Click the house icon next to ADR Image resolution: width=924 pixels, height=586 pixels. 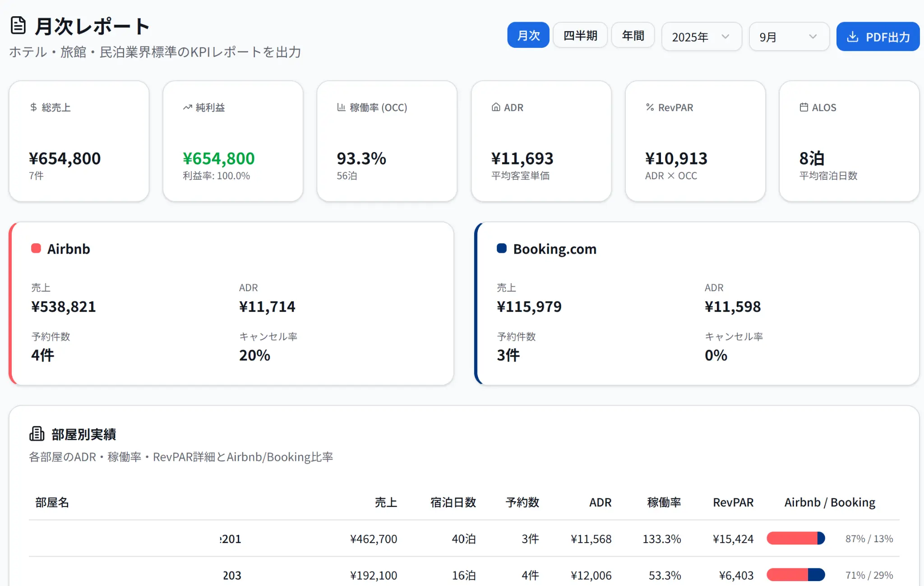tap(496, 107)
